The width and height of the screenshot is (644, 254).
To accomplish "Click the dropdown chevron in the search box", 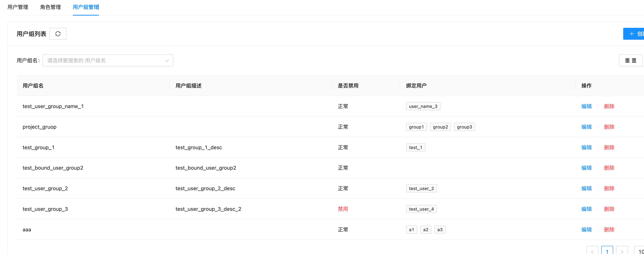I will tap(167, 60).
